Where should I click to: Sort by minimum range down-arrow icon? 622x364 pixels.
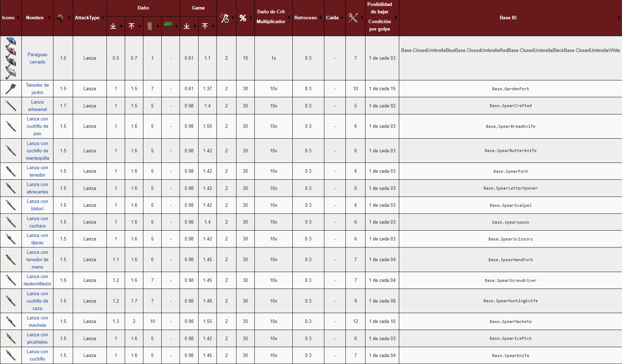click(x=187, y=26)
